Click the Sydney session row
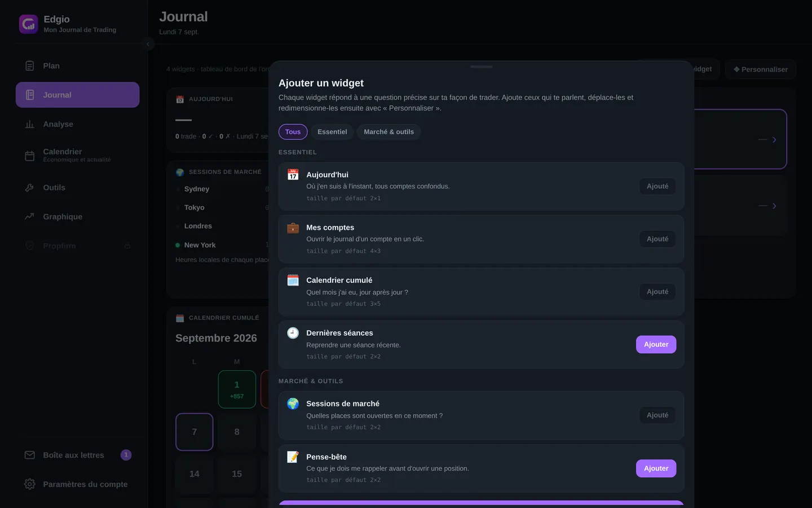The image size is (812, 508). (x=222, y=189)
